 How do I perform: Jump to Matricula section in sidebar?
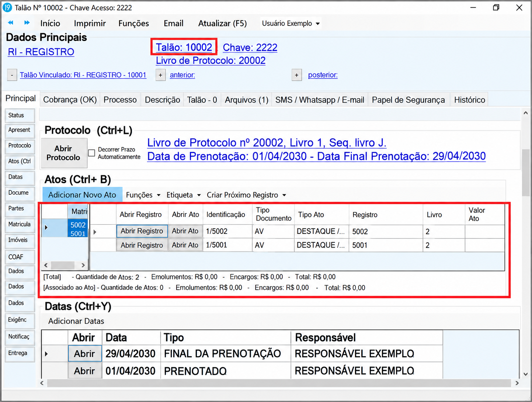20,225
